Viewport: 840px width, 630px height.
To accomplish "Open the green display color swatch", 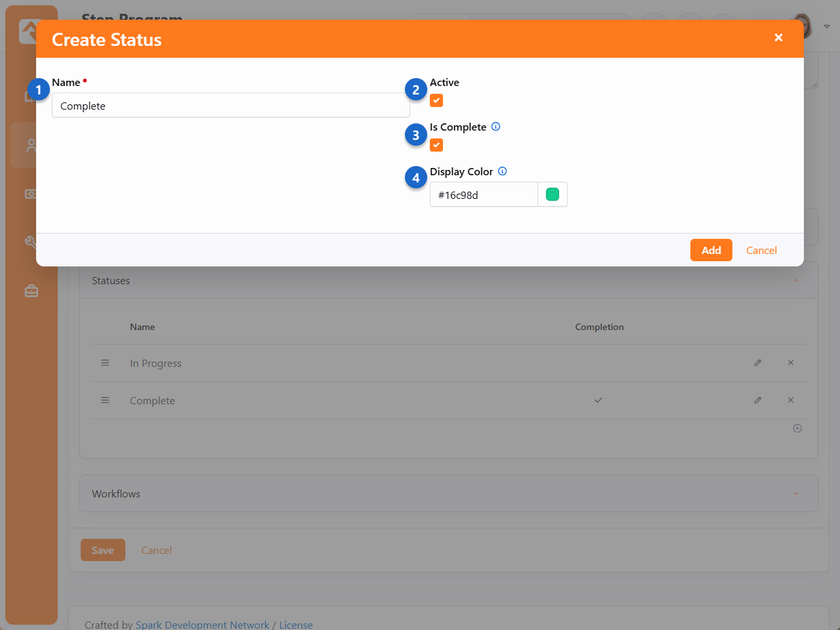I will point(553,194).
